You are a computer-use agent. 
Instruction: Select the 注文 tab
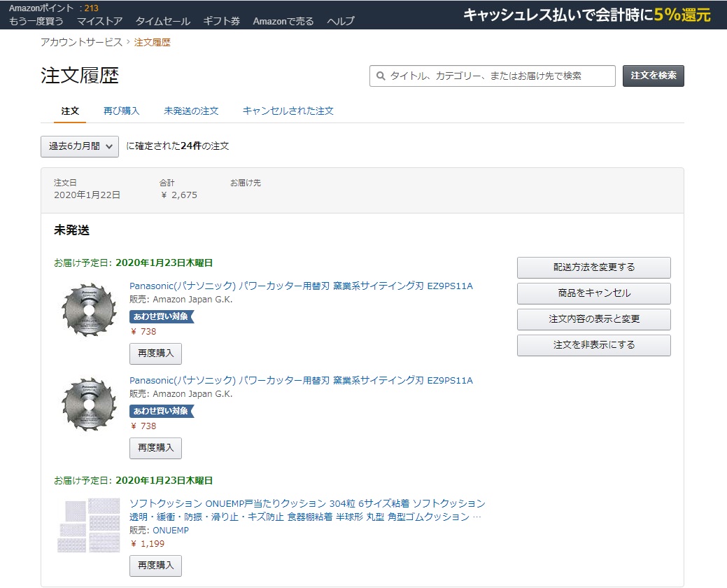coord(70,111)
